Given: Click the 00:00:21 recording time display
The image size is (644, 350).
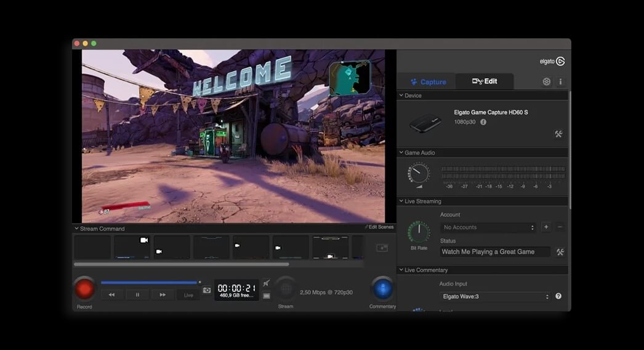Looking at the screenshot, I should (x=236, y=290).
